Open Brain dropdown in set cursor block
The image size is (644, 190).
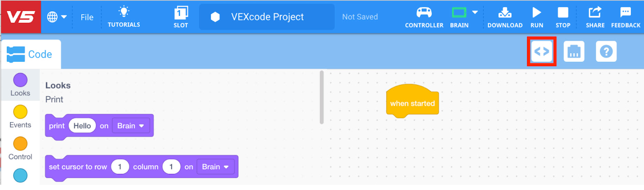(215, 167)
